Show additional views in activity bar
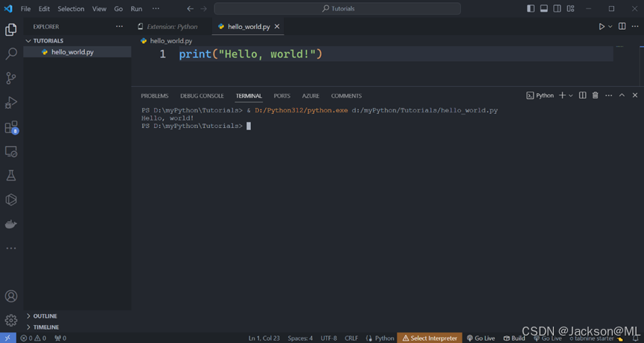Image resolution: width=644 pixels, height=343 pixels. tap(11, 249)
